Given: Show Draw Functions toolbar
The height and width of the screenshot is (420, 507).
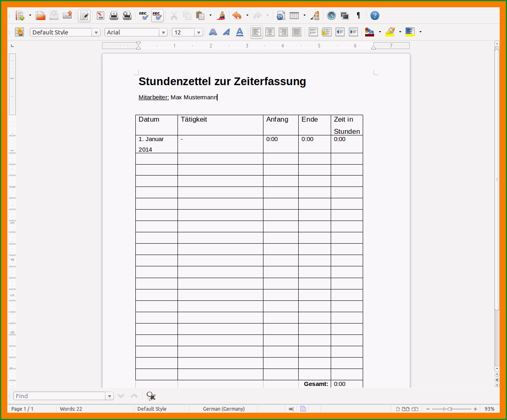Looking at the screenshot, I should click(x=315, y=16).
